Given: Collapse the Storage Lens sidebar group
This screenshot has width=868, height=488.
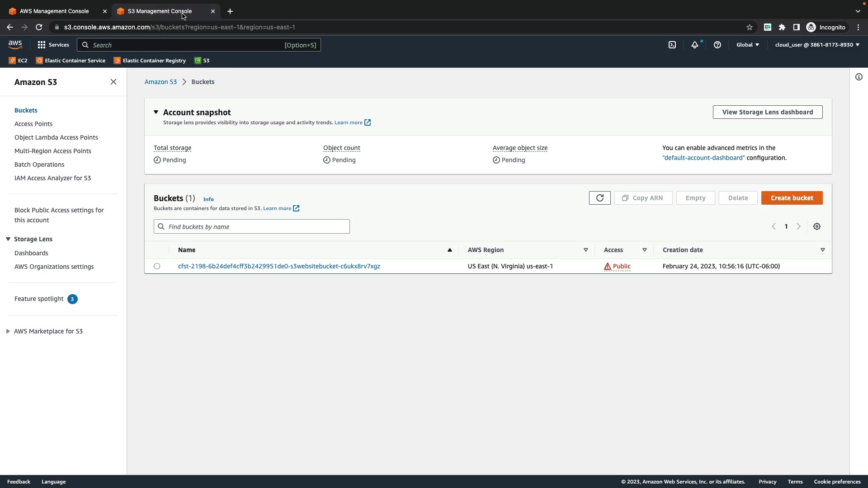Looking at the screenshot, I should coord(8,239).
